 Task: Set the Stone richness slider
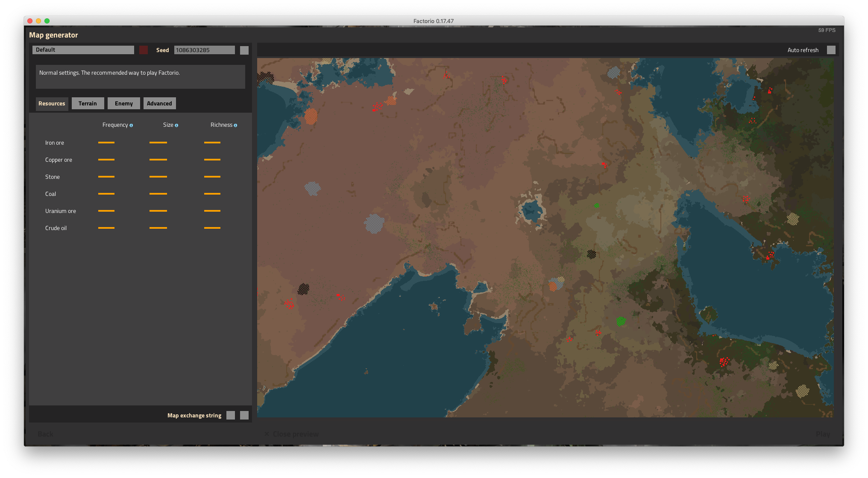pos(212,177)
